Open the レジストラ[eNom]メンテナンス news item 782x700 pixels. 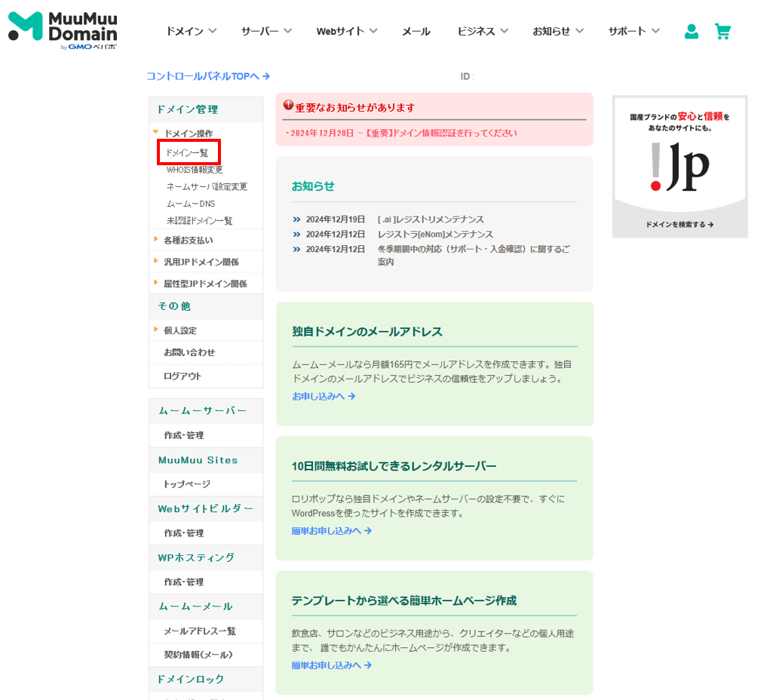[x=435, y=235]
